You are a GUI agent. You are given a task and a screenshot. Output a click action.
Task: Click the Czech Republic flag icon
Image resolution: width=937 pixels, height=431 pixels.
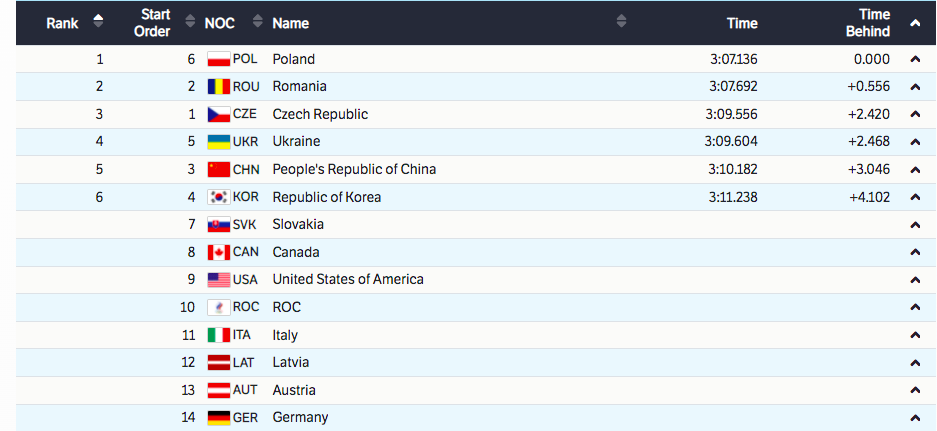click(x=219, y=114)
